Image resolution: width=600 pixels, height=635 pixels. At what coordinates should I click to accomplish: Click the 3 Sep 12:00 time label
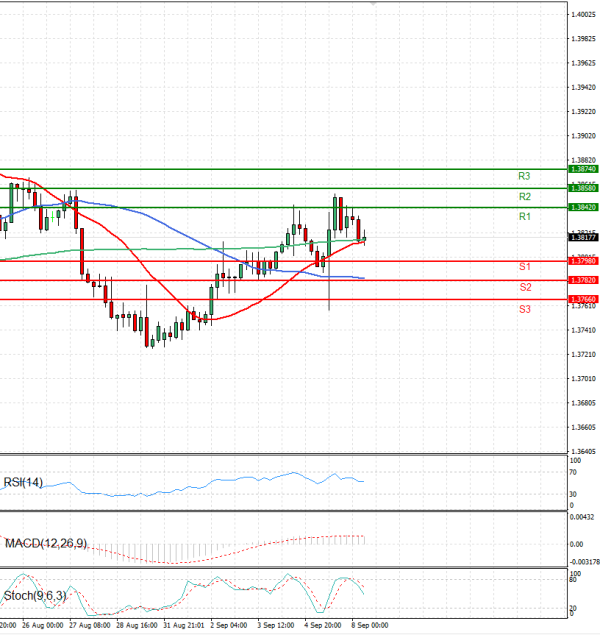click(x=276, y=626)
